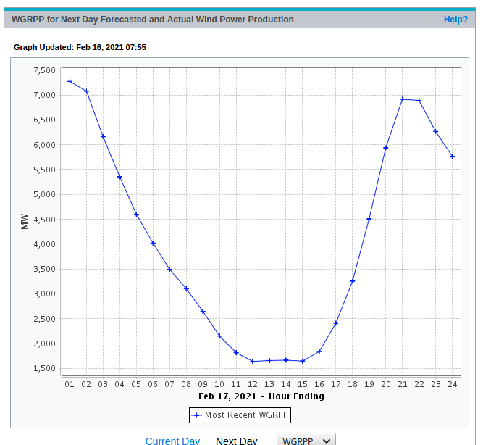Click the data point at hour 15

(303, 362)
